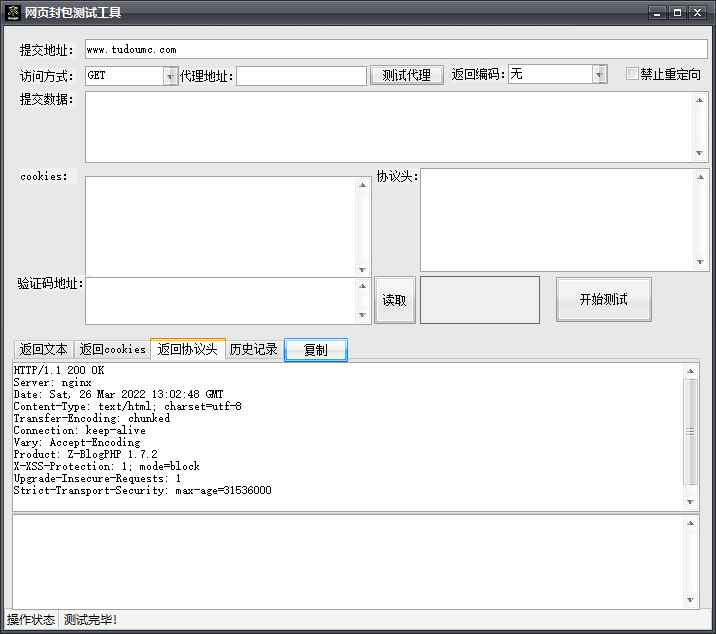Click inside the 提交数据 text area

pos(388,126)
